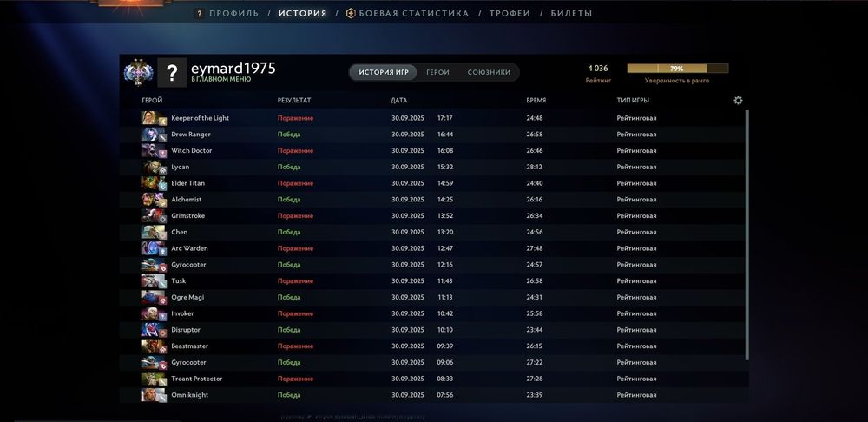This screenshot has width=868, height=422.
Task: Click the Beastmaster hero portrait
Action: tap(154, 346)
